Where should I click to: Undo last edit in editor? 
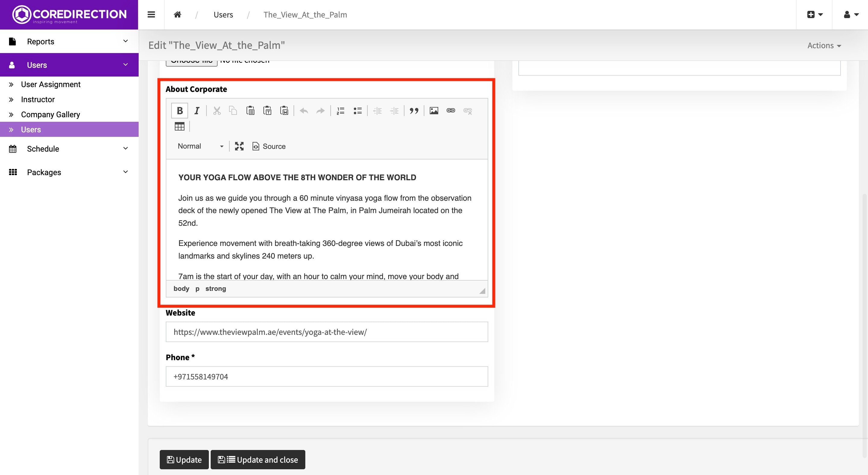point(304,111)
